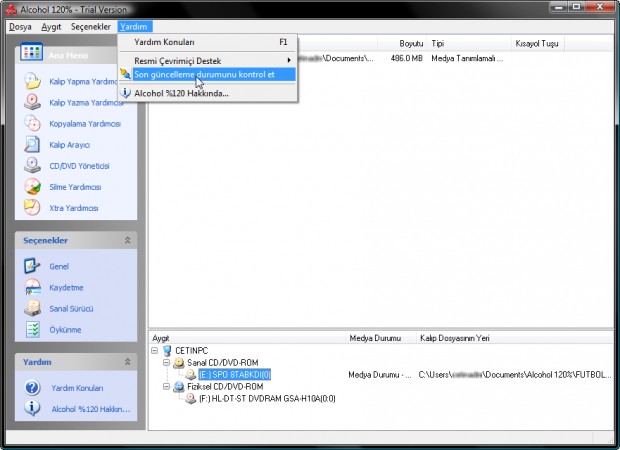Image resolution: width=620 pixels, height=450 pixels.
Task: Click the Medya Durumu column header
Action: (x=381, y=338)
